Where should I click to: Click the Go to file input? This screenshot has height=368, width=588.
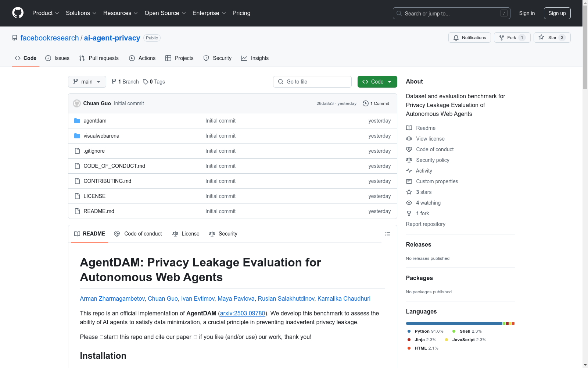click(x=312, y=82)
